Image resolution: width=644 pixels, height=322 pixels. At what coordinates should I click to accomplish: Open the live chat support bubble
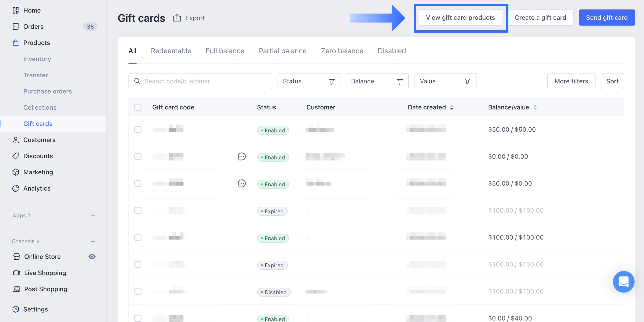[623, 282]
